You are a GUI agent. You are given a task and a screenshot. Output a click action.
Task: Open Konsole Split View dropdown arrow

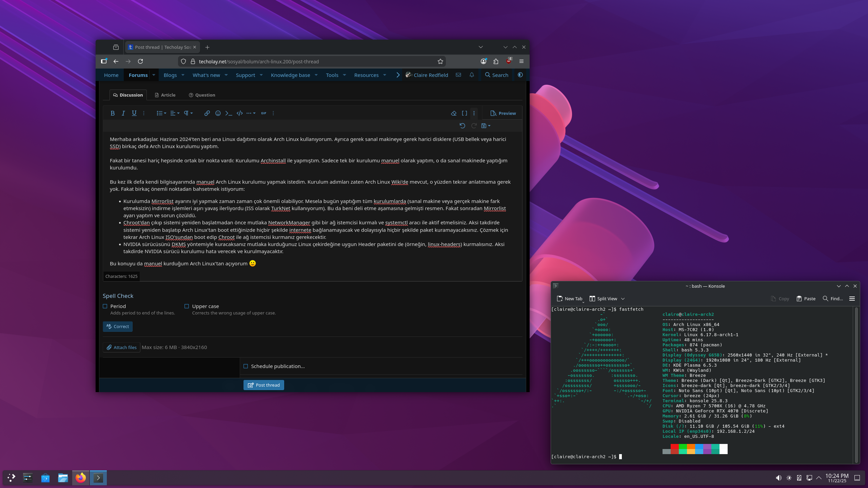(x=623, y=299)
